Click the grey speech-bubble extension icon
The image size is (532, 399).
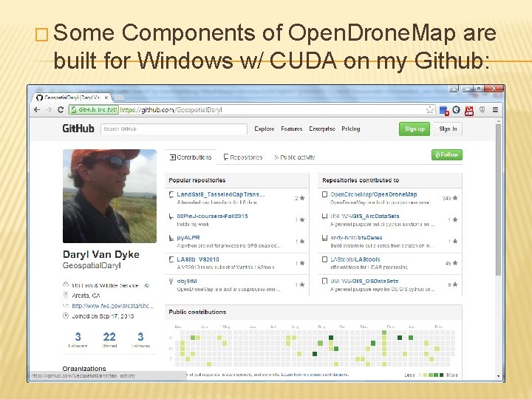click(482, 109)
